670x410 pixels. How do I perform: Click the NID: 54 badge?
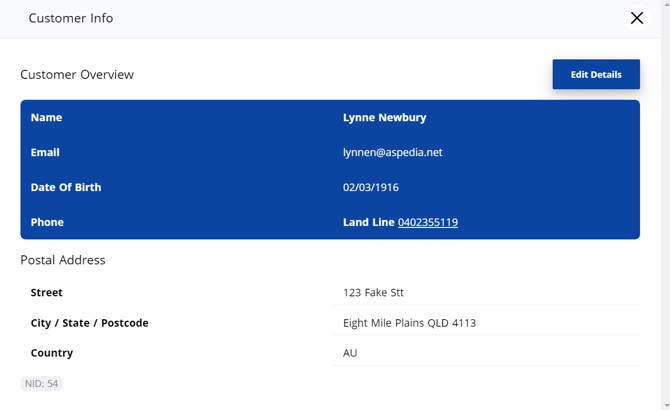pos(41,384)
